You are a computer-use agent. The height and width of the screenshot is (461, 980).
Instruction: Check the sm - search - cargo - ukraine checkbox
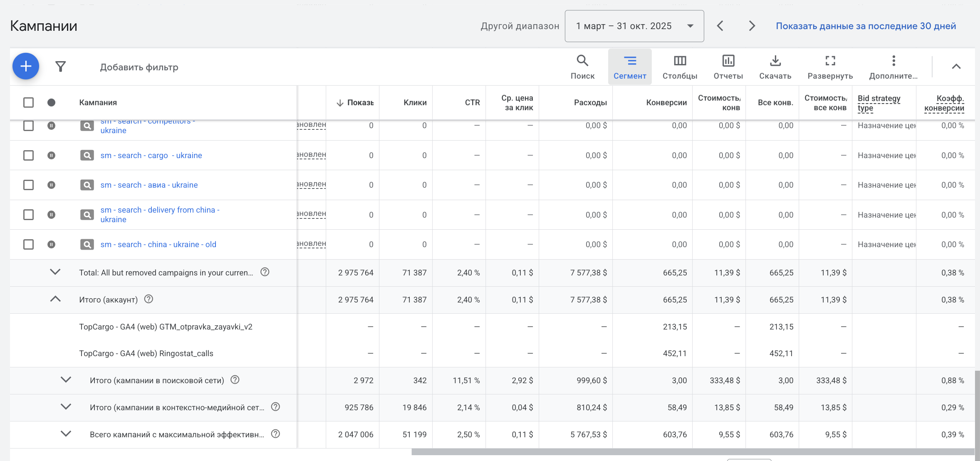click(x=28, y=155)
